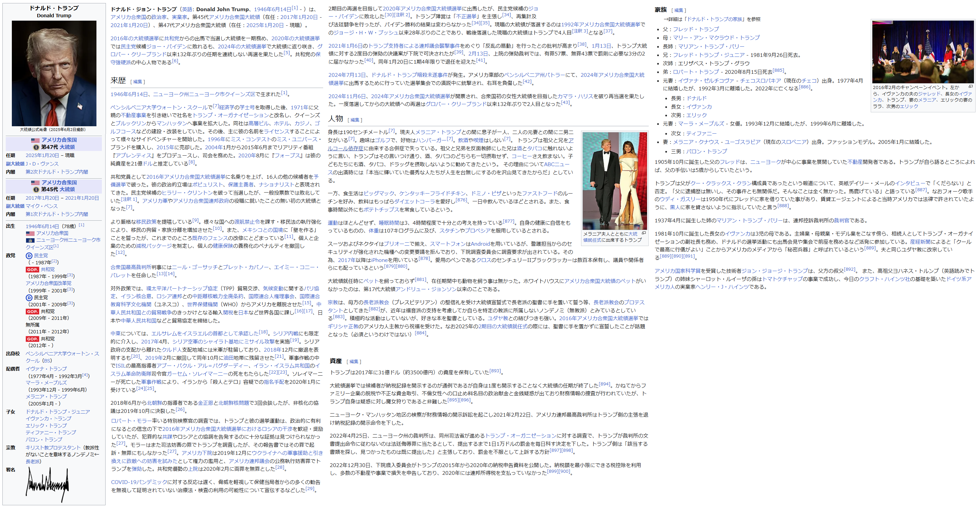Click the GOP logo dated 1987年 - 1999年
980x509 pixels.
32,270
